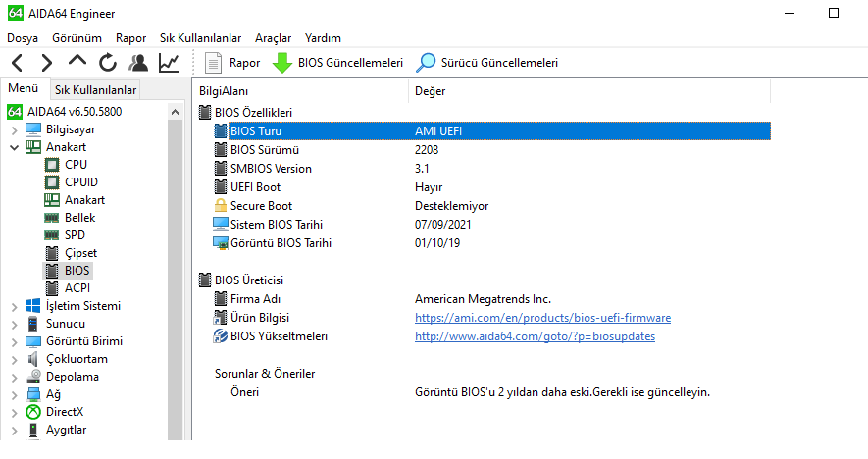Expand the Çokluortam node

tap(15, 359)
